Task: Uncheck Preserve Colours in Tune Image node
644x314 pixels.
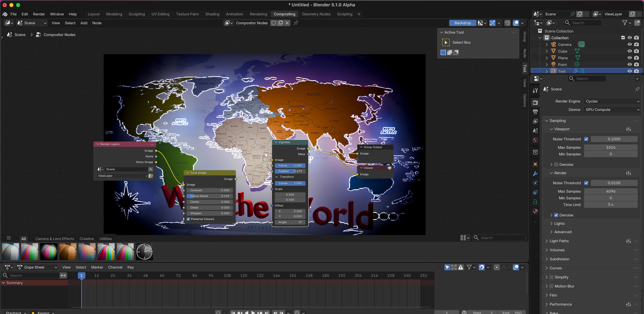Action: (188, 219)
